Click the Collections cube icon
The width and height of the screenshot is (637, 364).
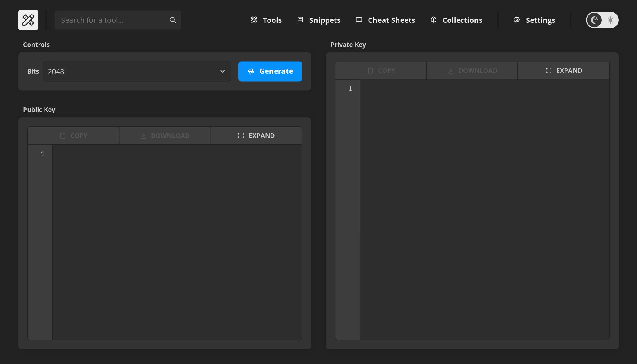(433, 20)
